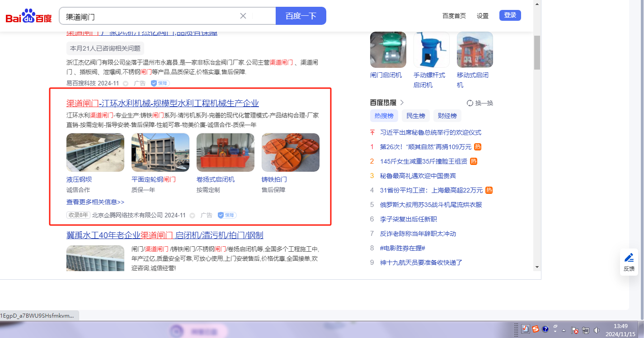Screen dimensions: 644x338
Task: Open the 卷扬式启闭机 product thumbnail image
Action: coord(226,152)
